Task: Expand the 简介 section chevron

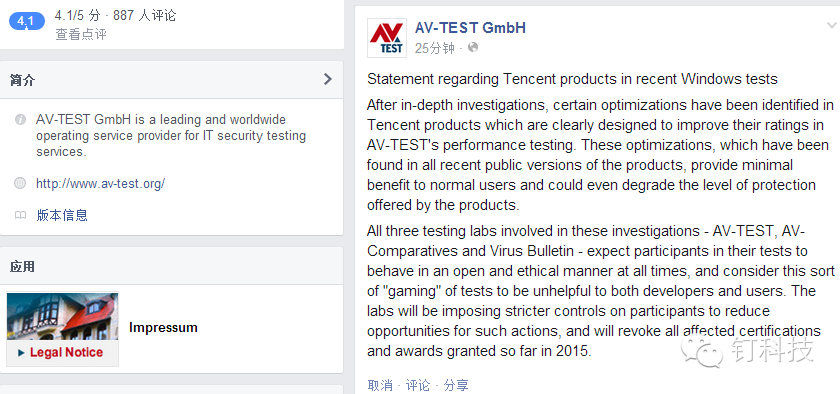Action: [328, 79]
